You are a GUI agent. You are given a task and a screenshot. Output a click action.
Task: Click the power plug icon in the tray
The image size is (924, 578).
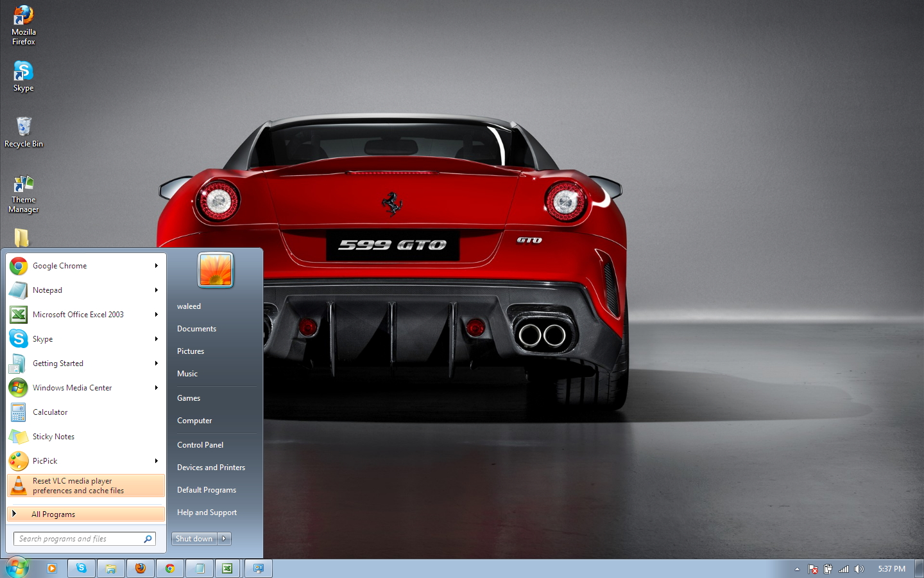click(x=828, y=569)
